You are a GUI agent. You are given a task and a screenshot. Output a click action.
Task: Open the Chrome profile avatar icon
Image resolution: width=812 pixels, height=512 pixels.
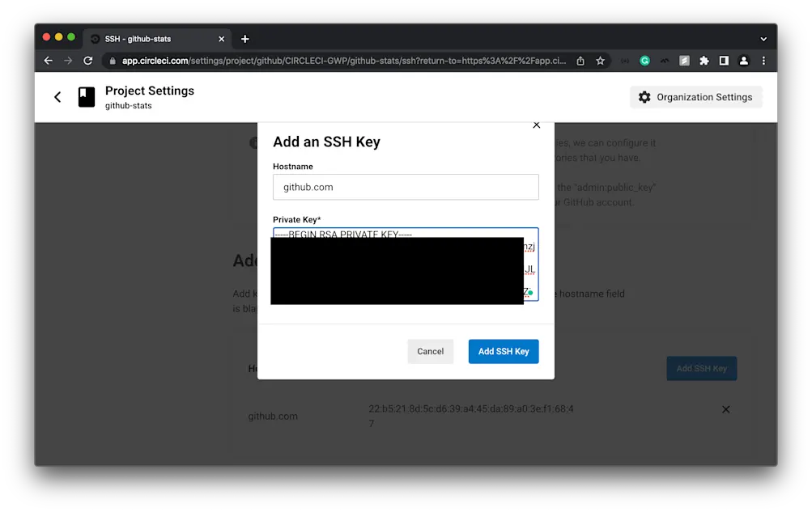(x=743, y=60)
